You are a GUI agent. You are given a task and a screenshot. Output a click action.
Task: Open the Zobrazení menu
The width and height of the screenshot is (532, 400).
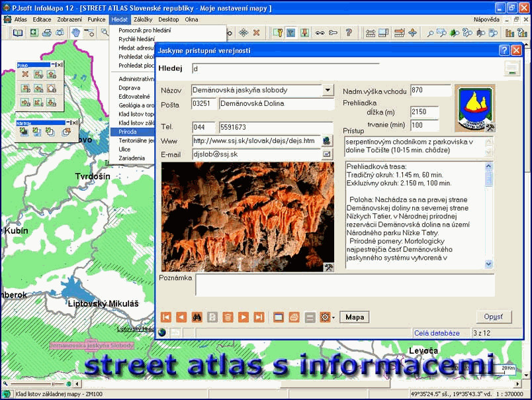69,19
